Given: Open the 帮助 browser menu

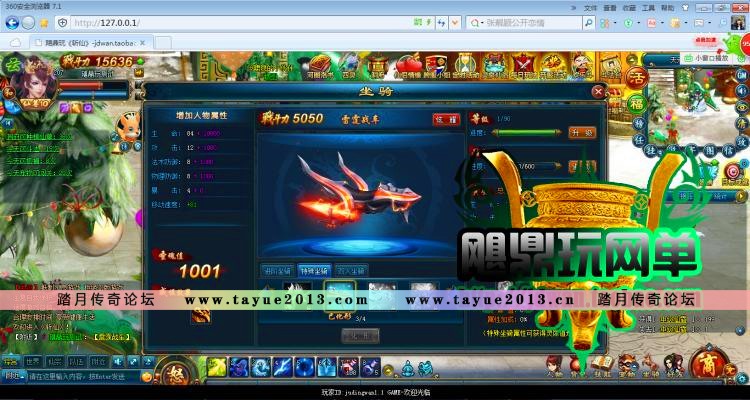Looking at the screenshot, I should (667, 8).
